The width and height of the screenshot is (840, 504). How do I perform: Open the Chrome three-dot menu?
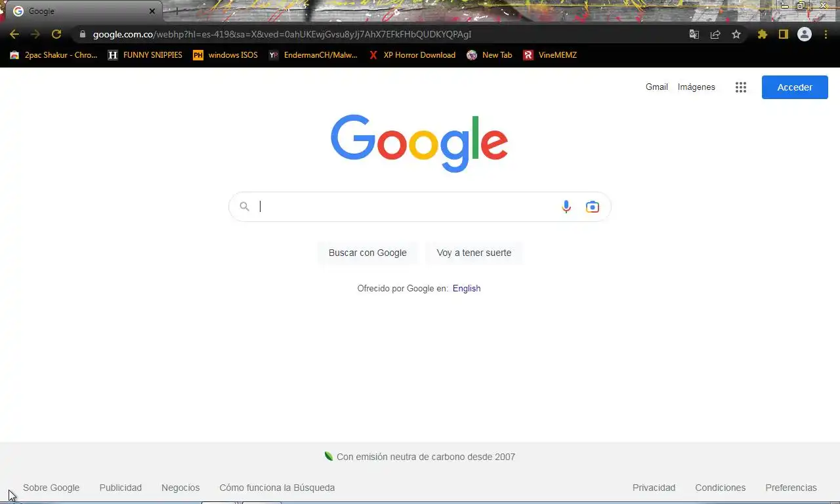click(x=826, y=34)
